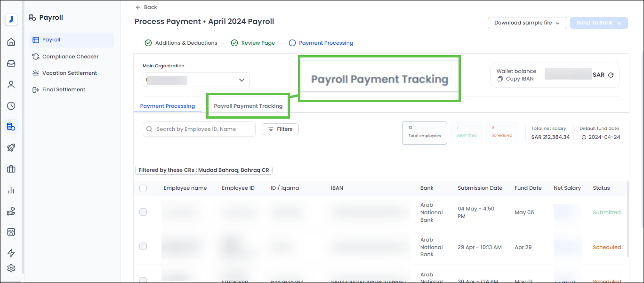Toggle the select-all checkbox in table header

(x=143, y=188)
